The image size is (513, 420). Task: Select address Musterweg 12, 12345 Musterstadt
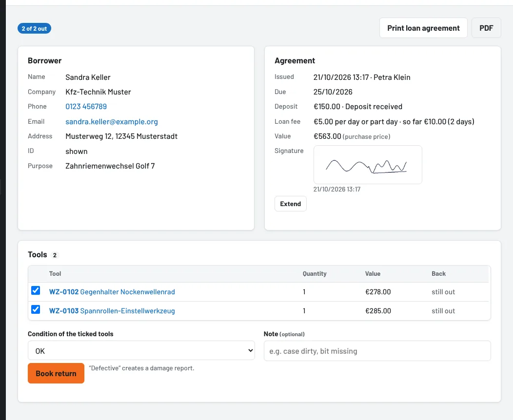point(121,136)
